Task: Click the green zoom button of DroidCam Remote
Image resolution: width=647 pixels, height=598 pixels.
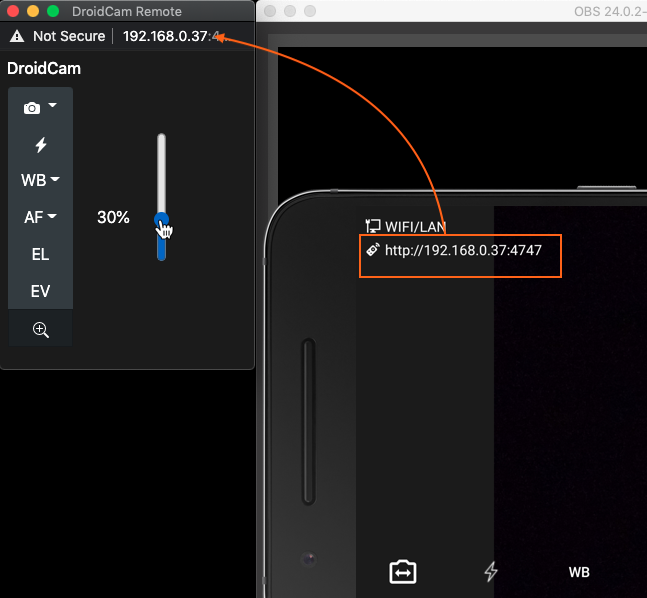Action: coord(53,11)
